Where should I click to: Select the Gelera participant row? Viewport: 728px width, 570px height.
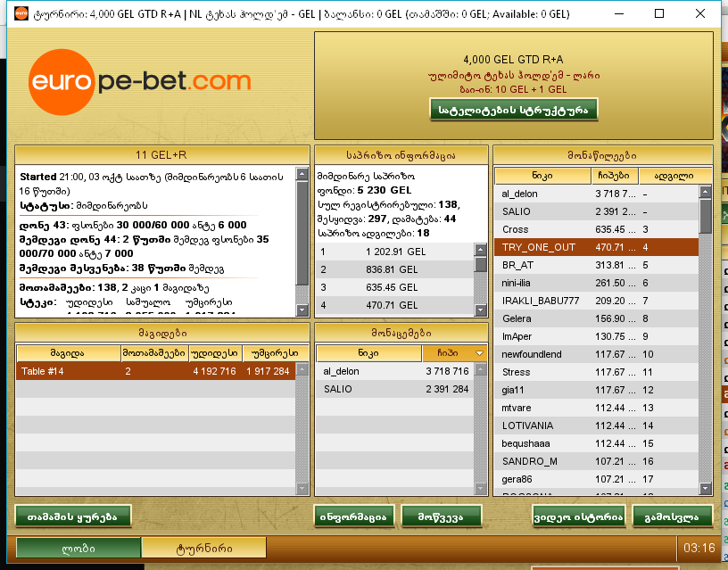click(x=597, y=318)
